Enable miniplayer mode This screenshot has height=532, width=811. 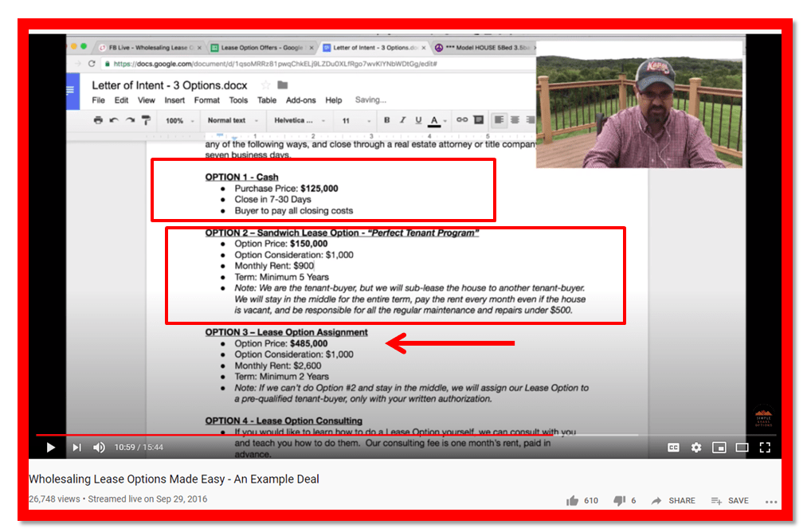click(x=719, y=448)
